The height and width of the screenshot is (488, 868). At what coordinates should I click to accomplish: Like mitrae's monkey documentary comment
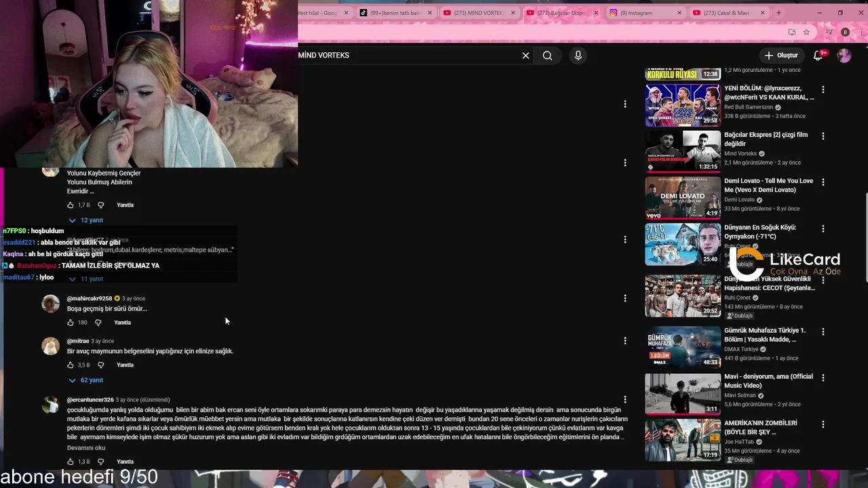coord(71,365)
